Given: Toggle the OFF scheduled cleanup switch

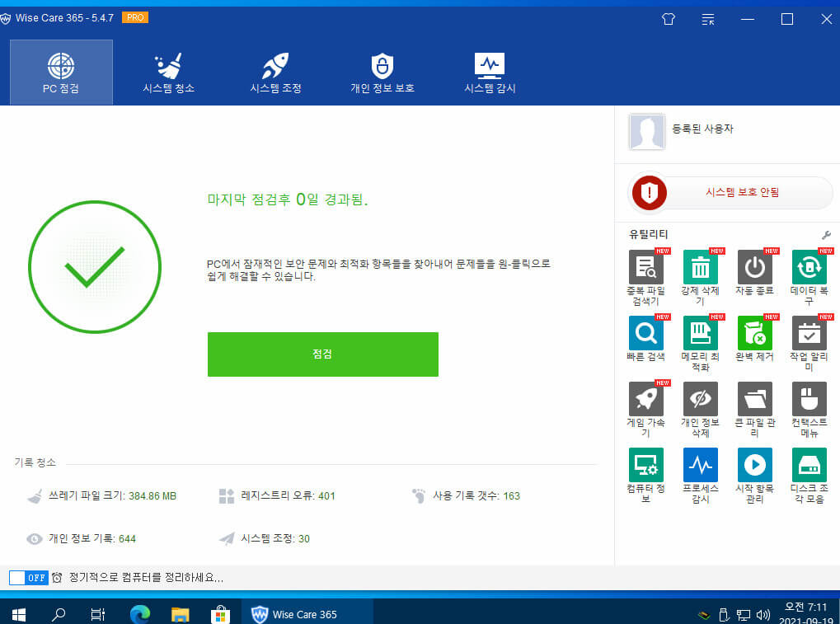Looking at the screenshot, I should (29, 577).
